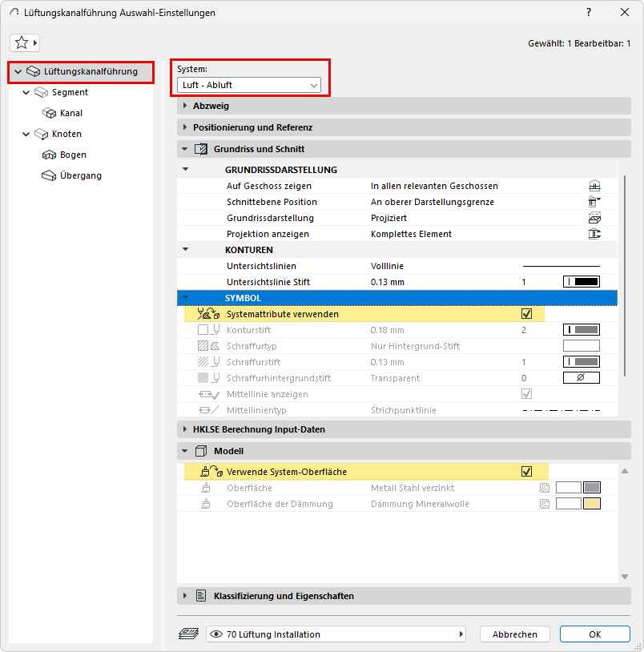Click the Grundriss und Schnitt panel icon
Viewport: 644px width, 652px height.
[201, 149]
